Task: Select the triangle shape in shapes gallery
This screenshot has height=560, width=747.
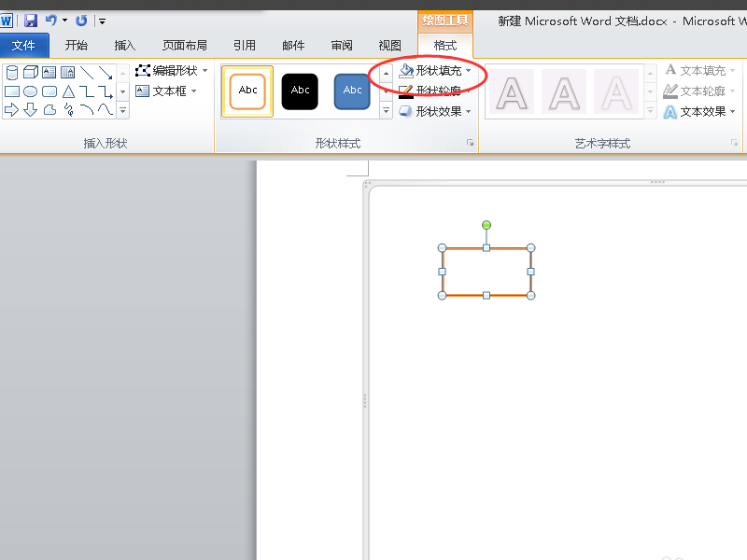Action: point(68,91)
